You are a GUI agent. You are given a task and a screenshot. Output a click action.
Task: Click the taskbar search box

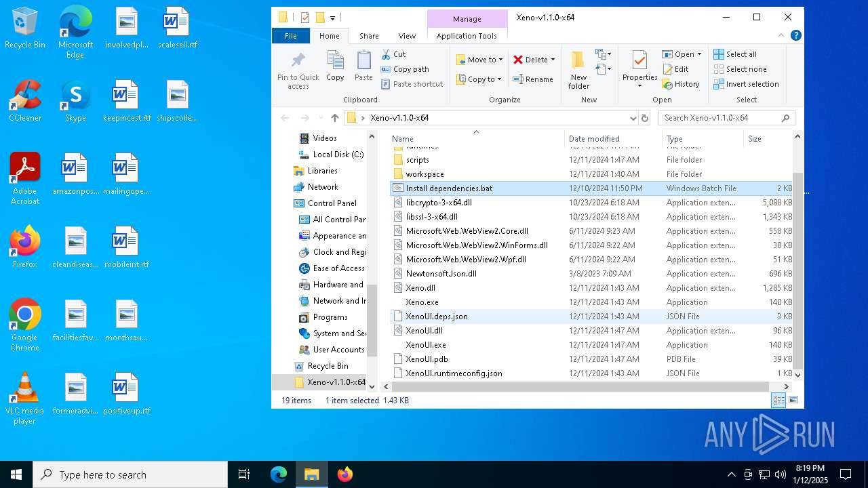point(130,474)
